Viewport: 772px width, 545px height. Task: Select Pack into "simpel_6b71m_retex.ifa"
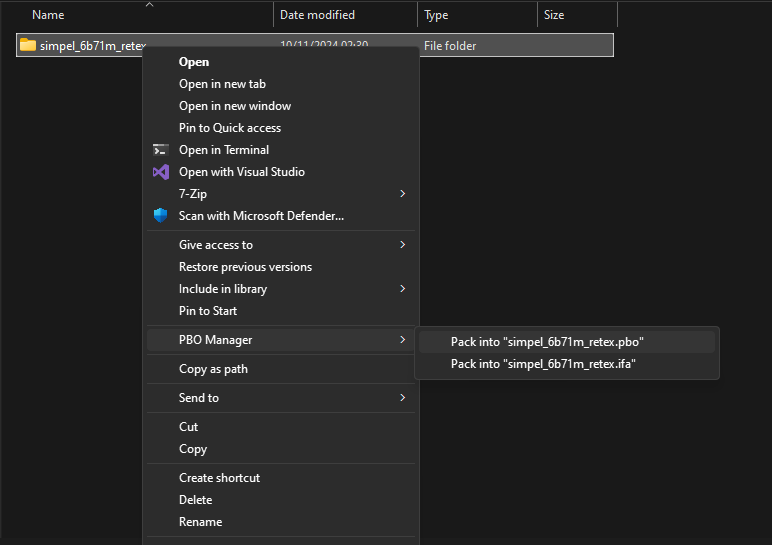tap(543, 364)
